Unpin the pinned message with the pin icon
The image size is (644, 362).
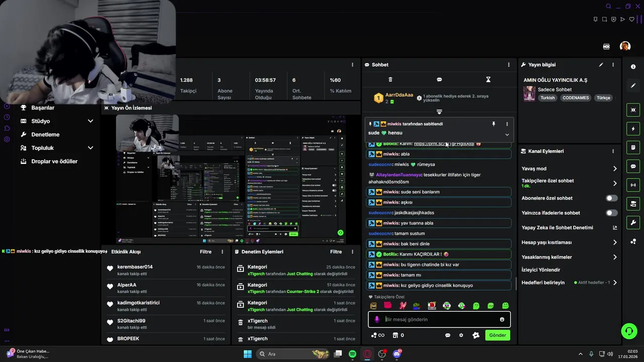[x=494, y=124]
